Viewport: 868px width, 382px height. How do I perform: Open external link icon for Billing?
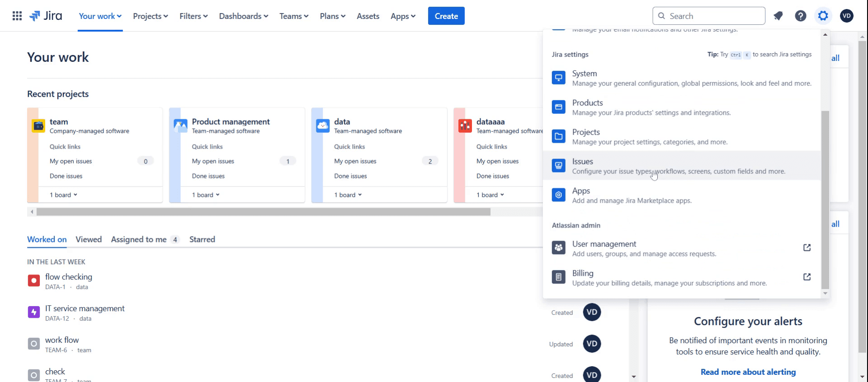[x=807, y=277]
